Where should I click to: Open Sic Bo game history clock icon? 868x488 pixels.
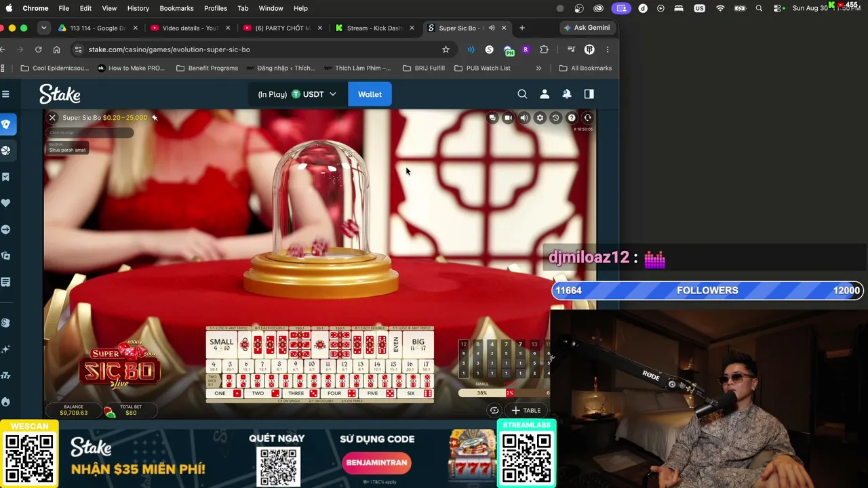pyautogui.click(x=555, y=118)
